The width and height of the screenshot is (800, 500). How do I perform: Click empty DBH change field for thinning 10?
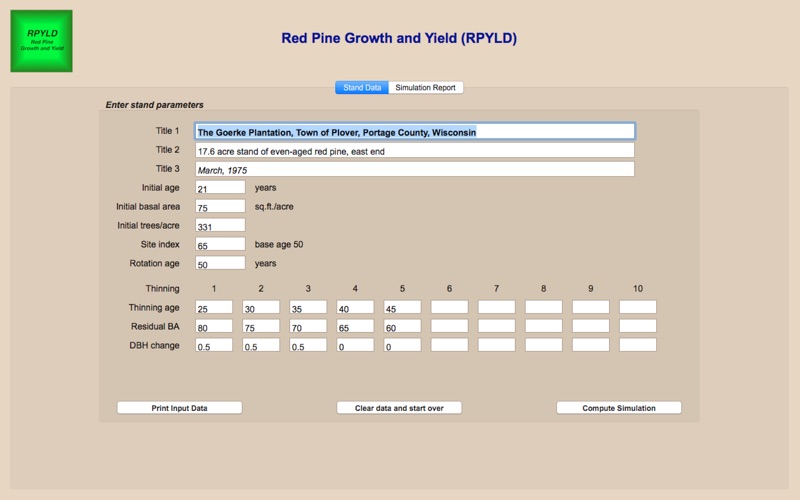coord(638,345)
